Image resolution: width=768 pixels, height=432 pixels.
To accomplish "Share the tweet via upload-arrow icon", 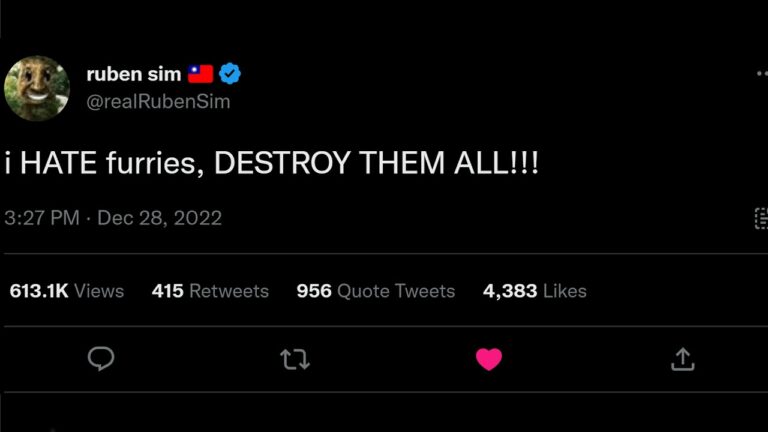I will point(682,359).
